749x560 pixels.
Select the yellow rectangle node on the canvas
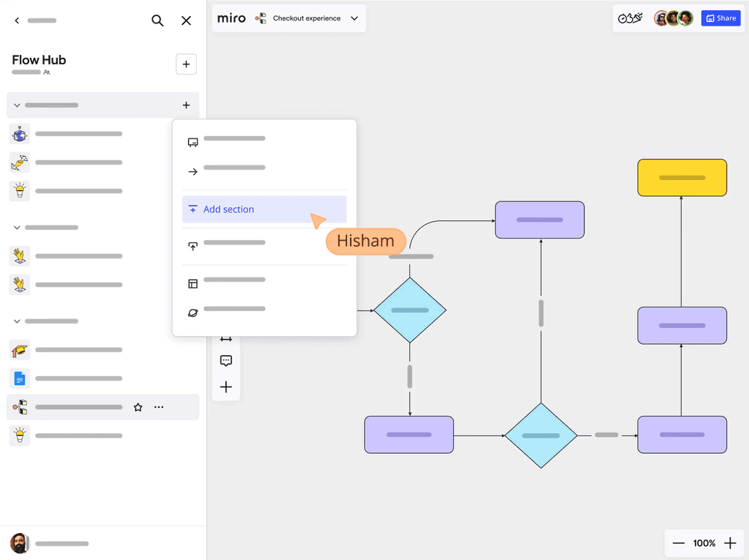(682, 177)
